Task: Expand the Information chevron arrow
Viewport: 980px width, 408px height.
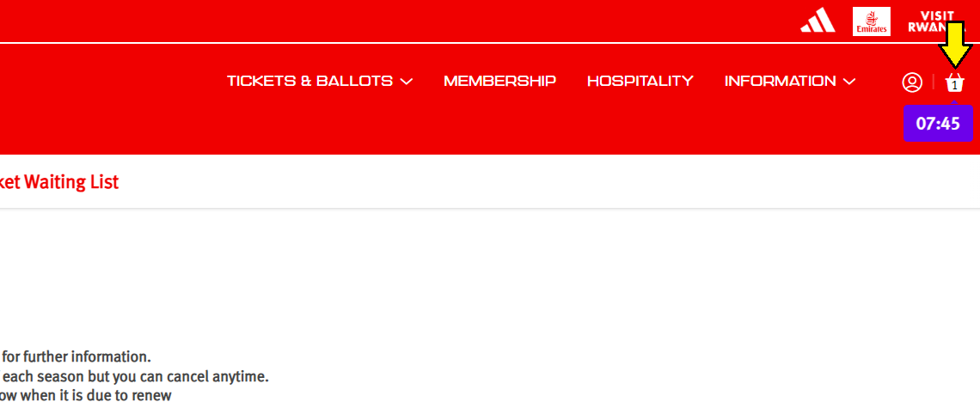Action: point(849,82)
